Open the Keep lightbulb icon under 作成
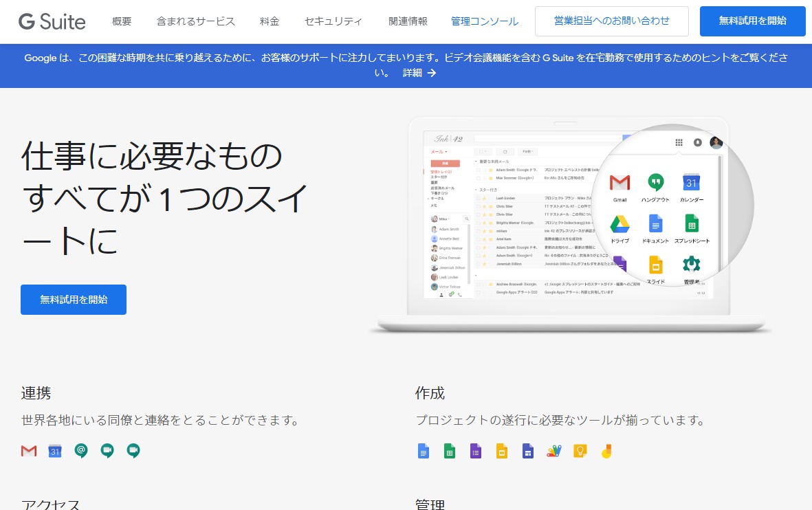Image resolution: width=812 pixels, height=510 pixels. (x=580, y=451)
